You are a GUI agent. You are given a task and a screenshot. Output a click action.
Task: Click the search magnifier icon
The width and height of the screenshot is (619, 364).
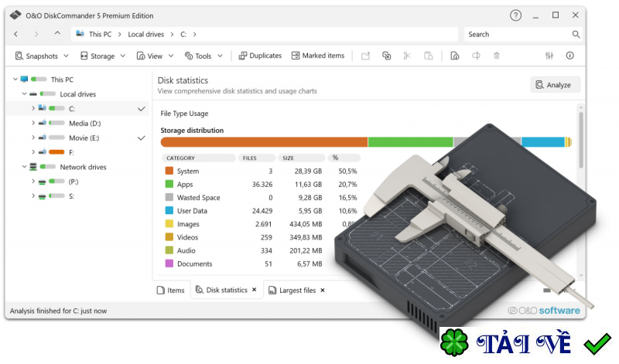pyautogui.click(x=576, y=34)
